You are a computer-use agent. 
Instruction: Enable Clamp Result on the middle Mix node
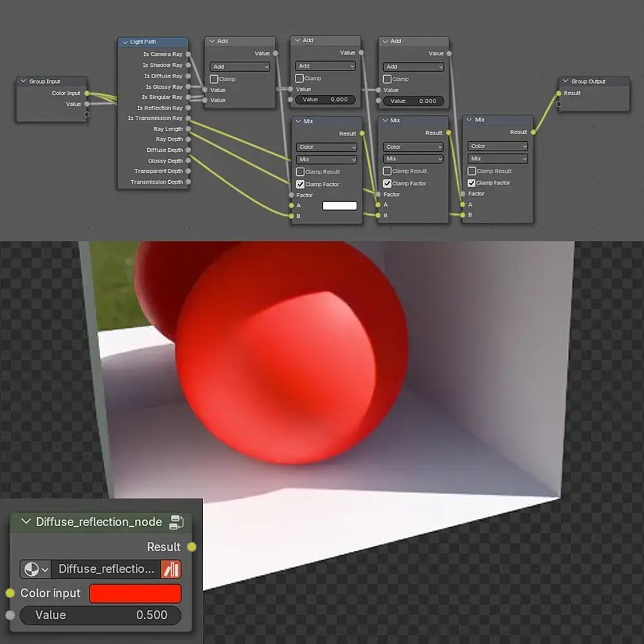[387, 171]
